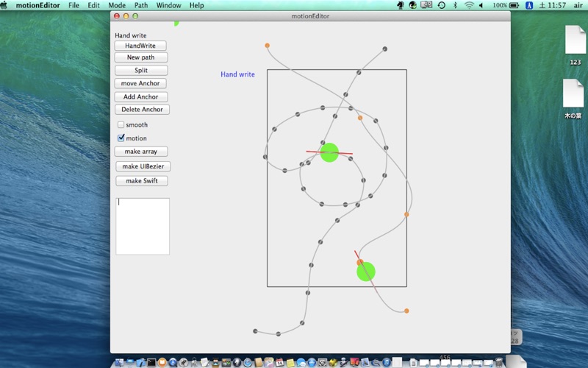Click the black circle with green check icon
Viewport: 588px width, 368px height.
tap(413, 5)
